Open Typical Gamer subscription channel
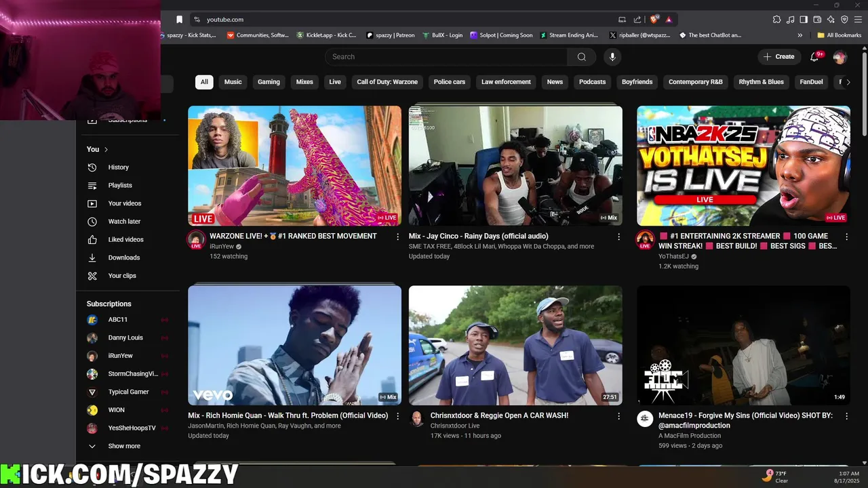This screenshot has height=488, width=868. 128,392
